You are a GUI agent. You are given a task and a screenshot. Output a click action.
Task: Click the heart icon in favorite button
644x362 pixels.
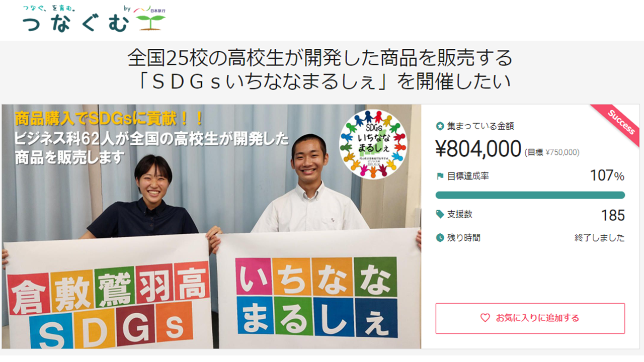[485, 318]
